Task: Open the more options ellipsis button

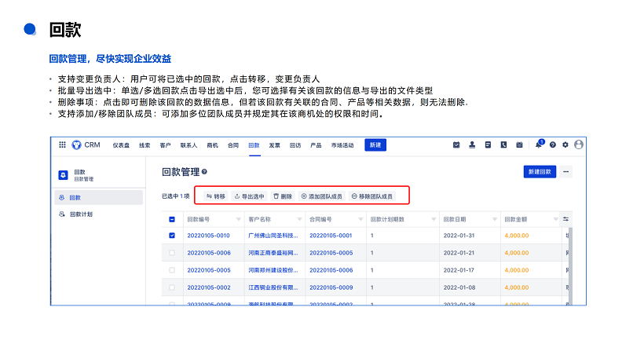Action: pos(566,171)
